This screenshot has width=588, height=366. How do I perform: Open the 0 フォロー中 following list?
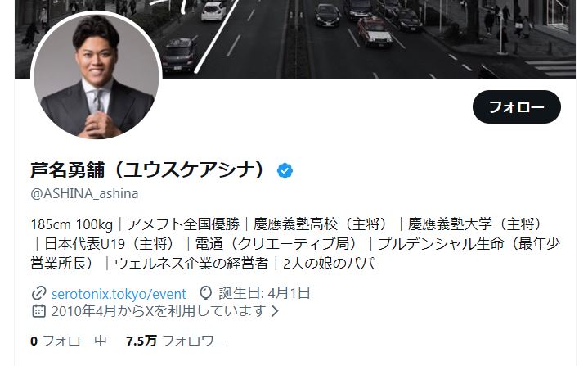click(x=68, y=341)
